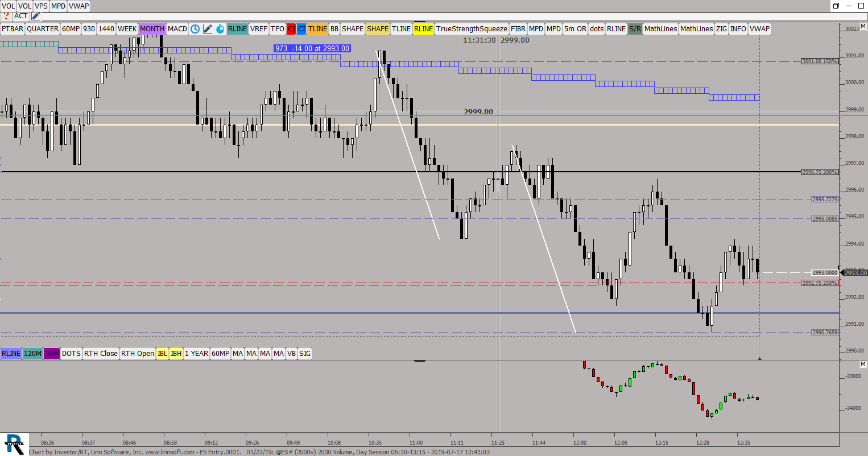This screenshot has width=868, height=456.
Task: Click the ZIG button
Action: tap(721, 29)
